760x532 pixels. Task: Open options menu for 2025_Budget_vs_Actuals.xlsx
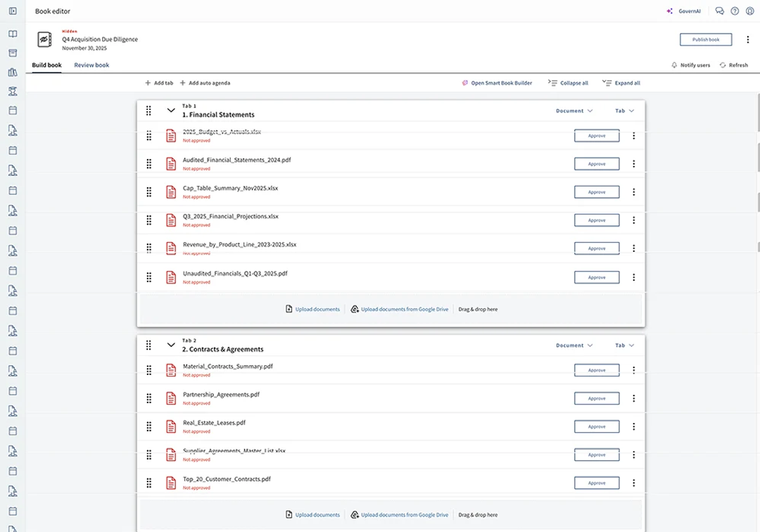(633, 136)
